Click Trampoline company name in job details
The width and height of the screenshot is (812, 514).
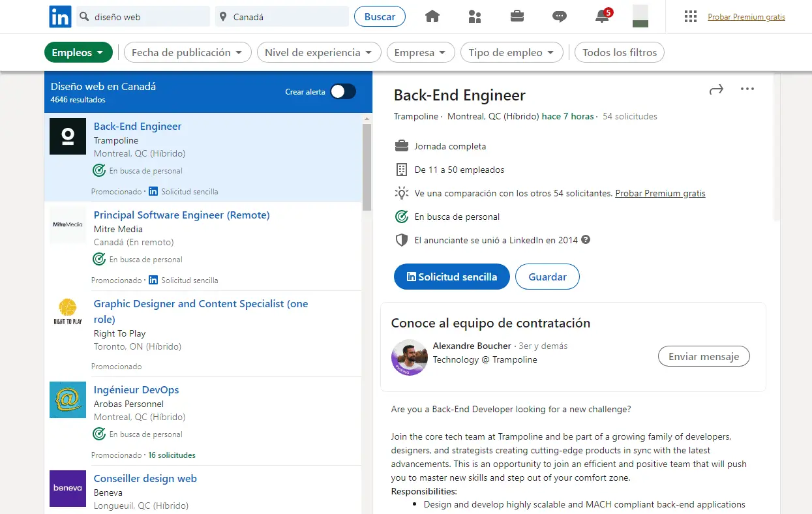tap(416, 116)
